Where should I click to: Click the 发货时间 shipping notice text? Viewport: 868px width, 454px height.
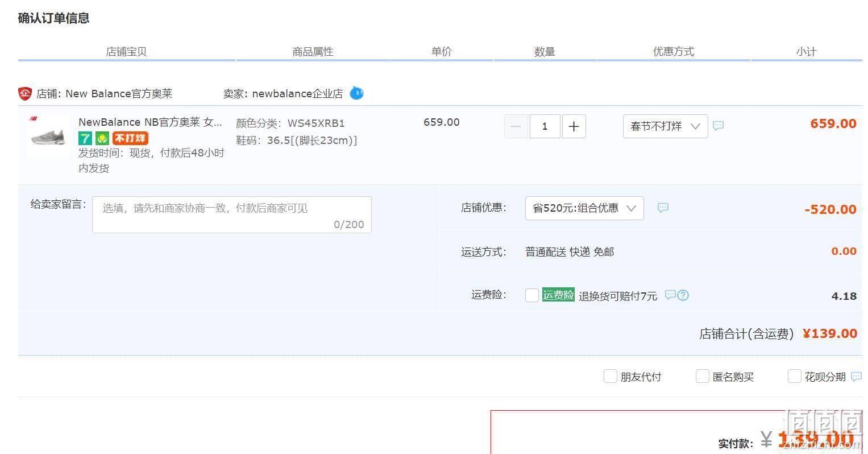click(x=151, y=160)
